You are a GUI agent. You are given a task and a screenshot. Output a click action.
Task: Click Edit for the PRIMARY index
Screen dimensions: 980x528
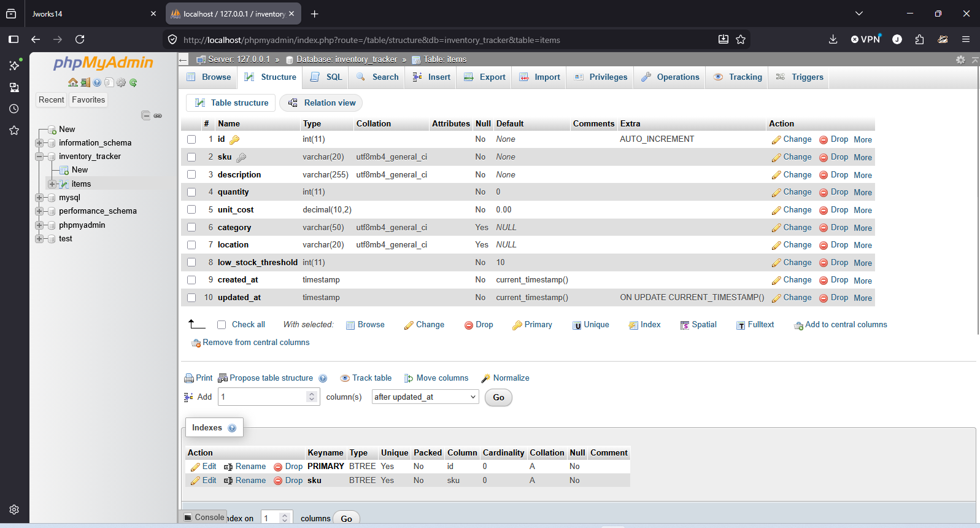click(x=203, y=467)
